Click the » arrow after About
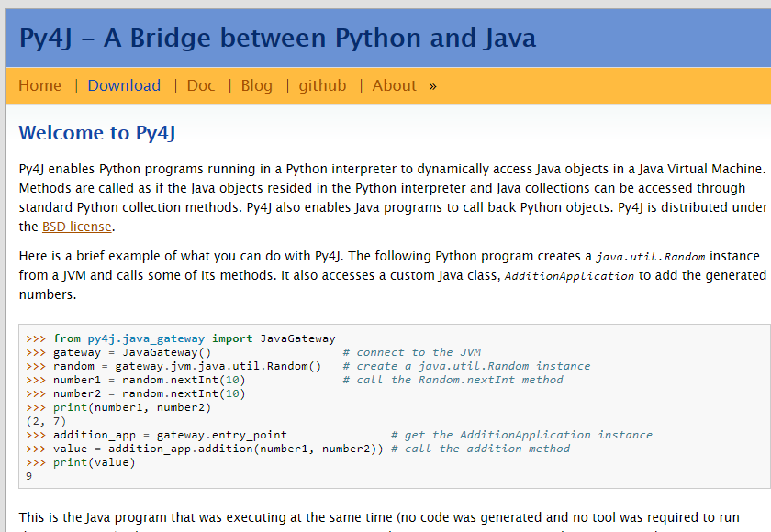This screenshot has height=532, width=771. (432, 87)
